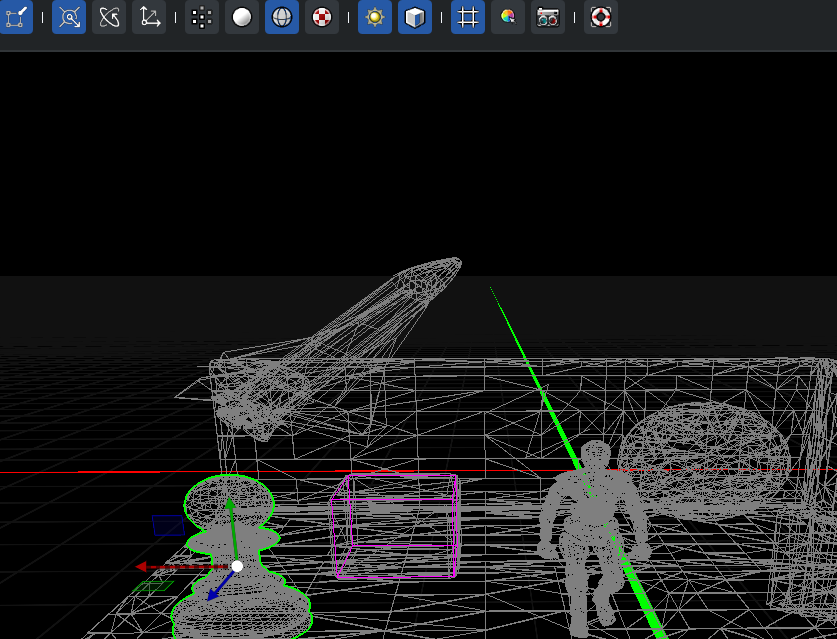837x639 pixels.
Task: Click the magnifier focus view icon
Action: click(x=69, y=17)
